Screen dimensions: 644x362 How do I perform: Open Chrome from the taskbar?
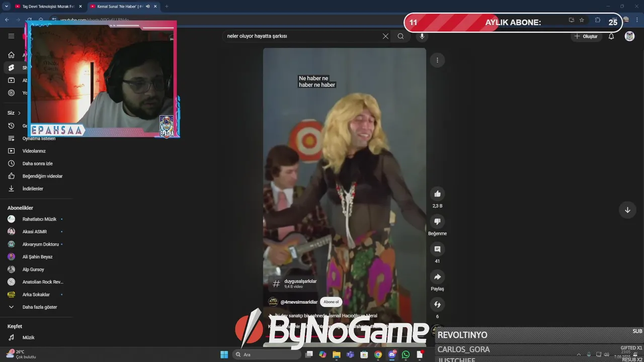[x=378, y=354]
